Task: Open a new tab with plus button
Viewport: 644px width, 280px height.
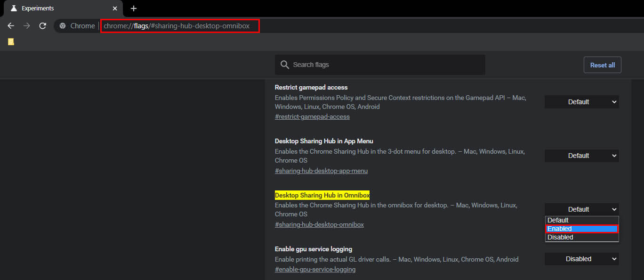Action: [x=134, y=8]
